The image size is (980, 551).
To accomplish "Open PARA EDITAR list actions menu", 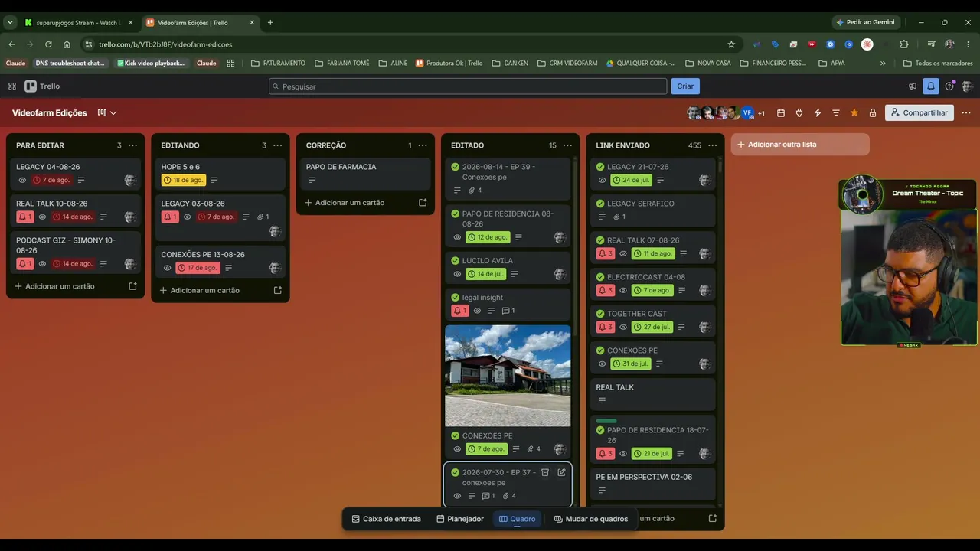I will [x=132, y=145].
